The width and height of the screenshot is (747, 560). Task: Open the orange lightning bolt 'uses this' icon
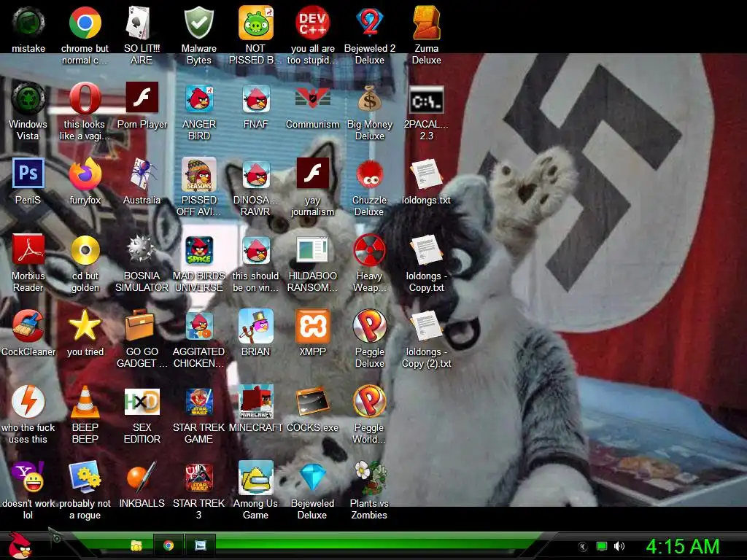(28, 402)
